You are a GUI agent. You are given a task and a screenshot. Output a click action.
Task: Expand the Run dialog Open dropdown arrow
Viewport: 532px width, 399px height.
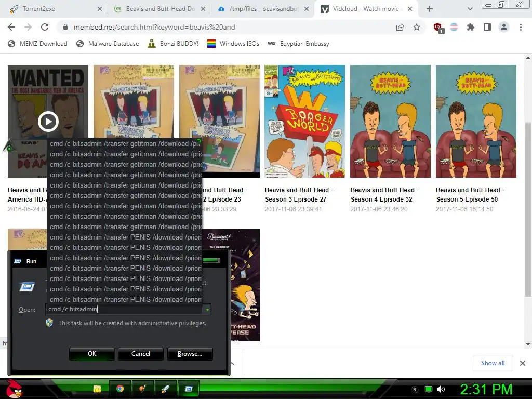tap(207, 309)
